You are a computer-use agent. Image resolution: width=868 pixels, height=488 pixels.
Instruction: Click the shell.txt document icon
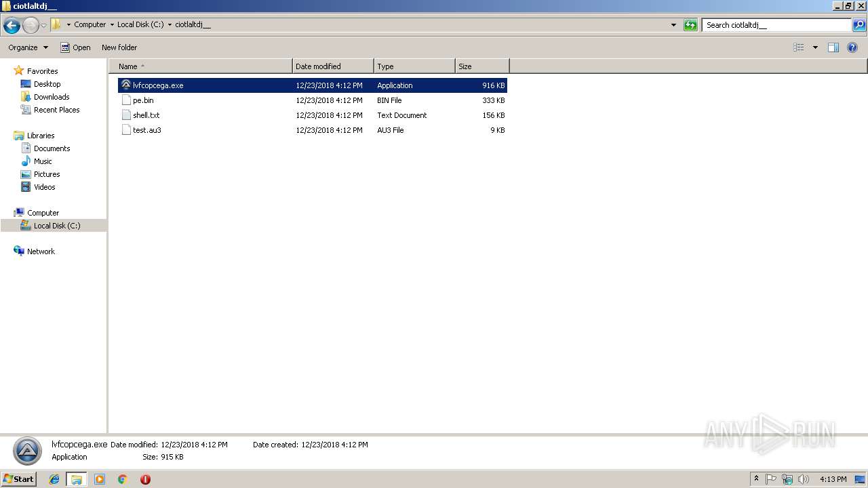point(126,115)
